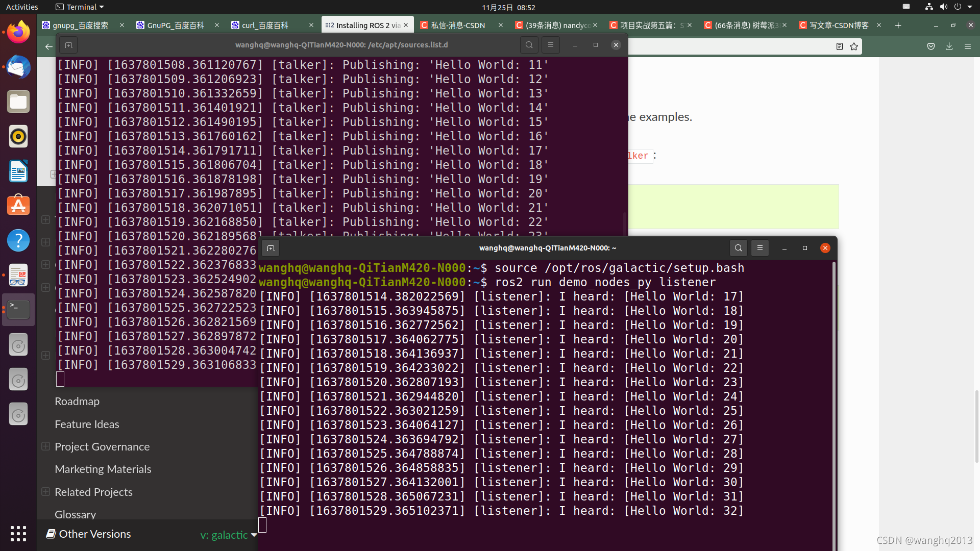Click the Glossary item in documentation sidebar

[75, 514]
